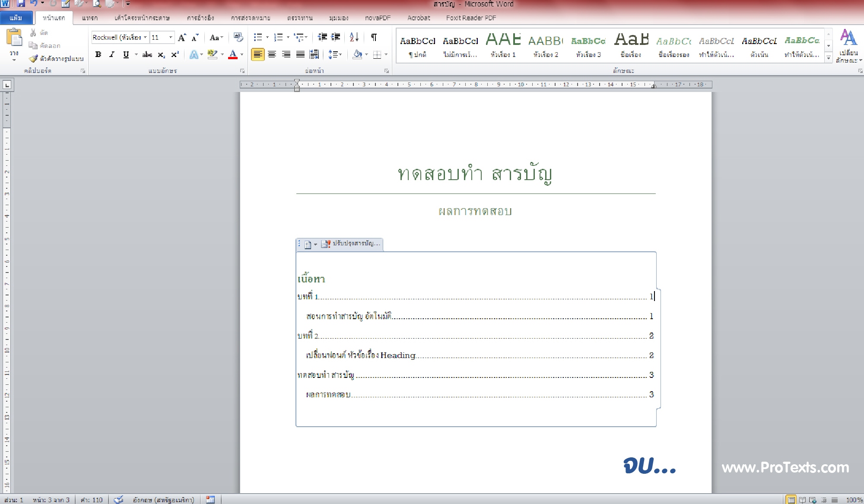Switch to the Foxit Reader PDF tab
Screen dimensions: 864x504
tap(471, 18)
